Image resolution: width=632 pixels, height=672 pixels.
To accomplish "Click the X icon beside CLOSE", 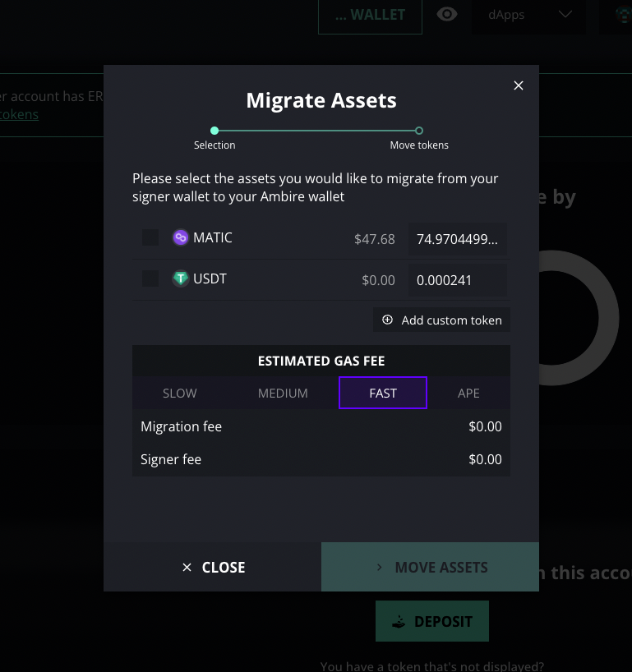I will coord(187,568).
